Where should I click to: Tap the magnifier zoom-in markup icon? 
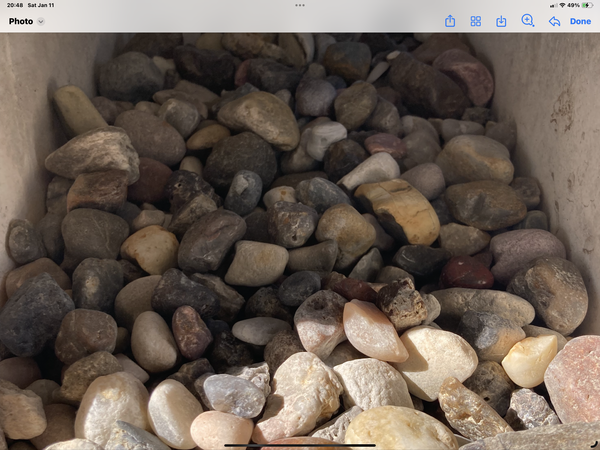(528, 21)
